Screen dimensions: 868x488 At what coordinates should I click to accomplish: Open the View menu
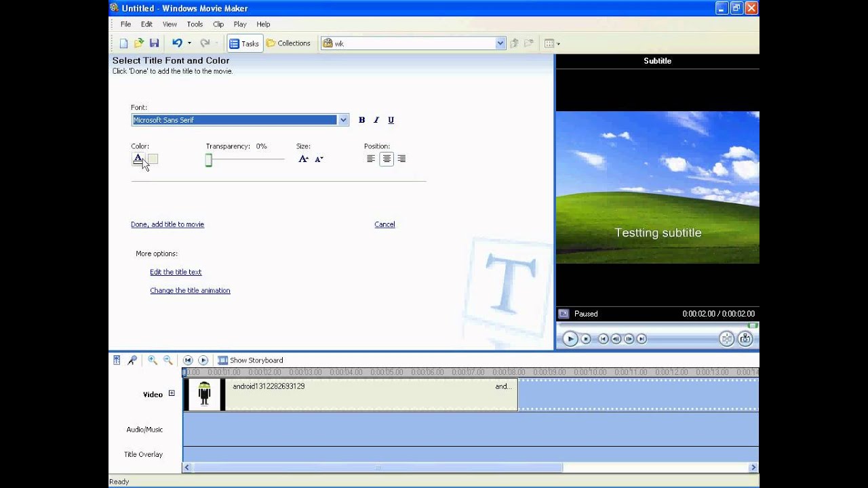tap(170, 24)
